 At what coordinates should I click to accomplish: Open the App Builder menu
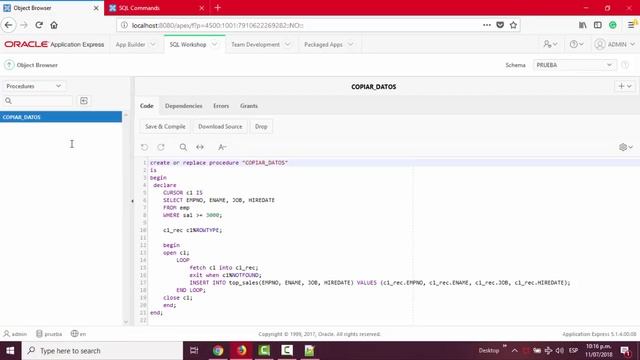(x=130, y=44)
